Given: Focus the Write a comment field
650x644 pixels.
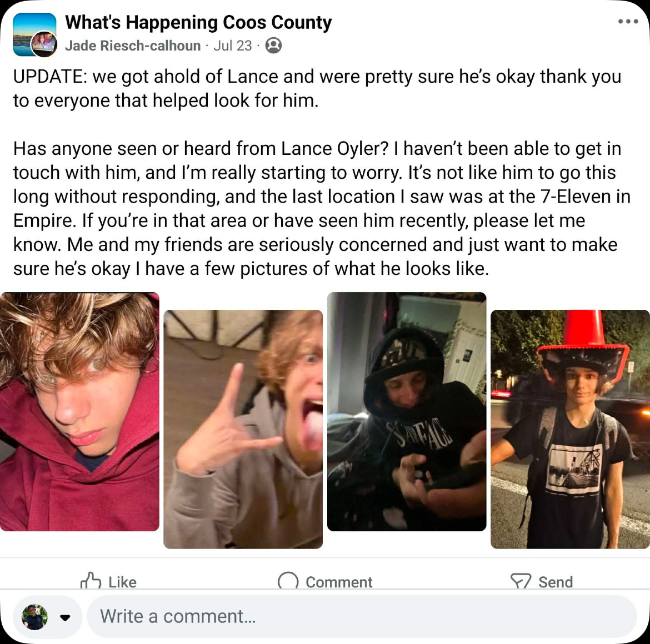Looking at the screenshot, I should [362, 616].
